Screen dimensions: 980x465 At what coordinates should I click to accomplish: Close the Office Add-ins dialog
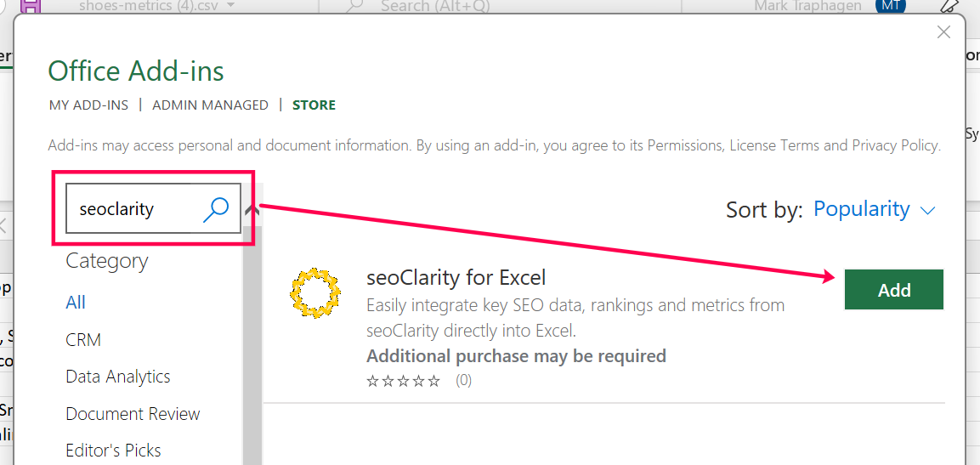click(943, 32)
